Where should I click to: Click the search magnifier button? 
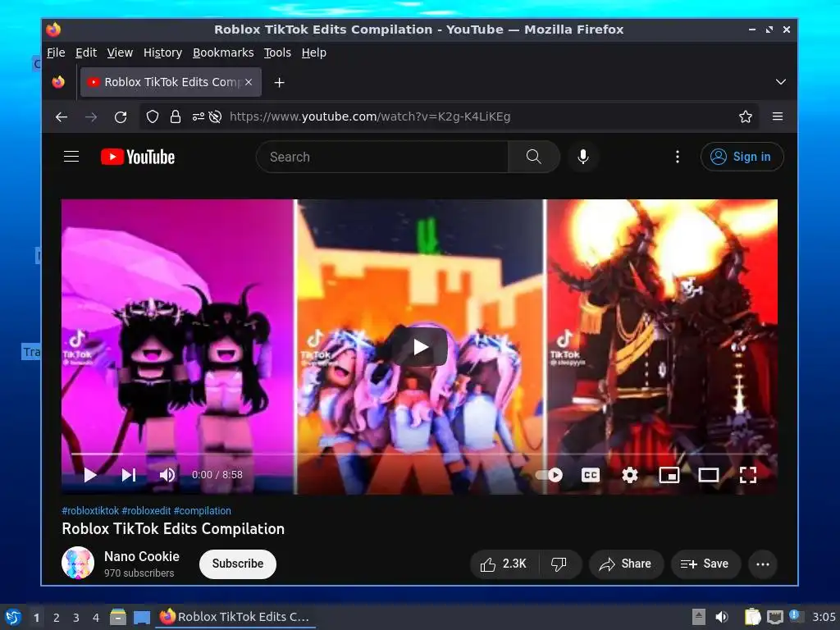pyautogui.click(x=533, y=157)
